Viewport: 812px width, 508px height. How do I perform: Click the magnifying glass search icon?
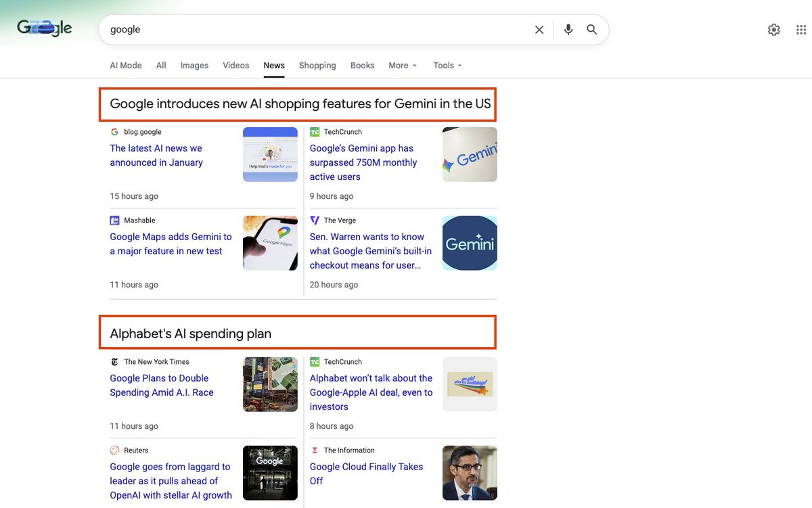(592, 30)
